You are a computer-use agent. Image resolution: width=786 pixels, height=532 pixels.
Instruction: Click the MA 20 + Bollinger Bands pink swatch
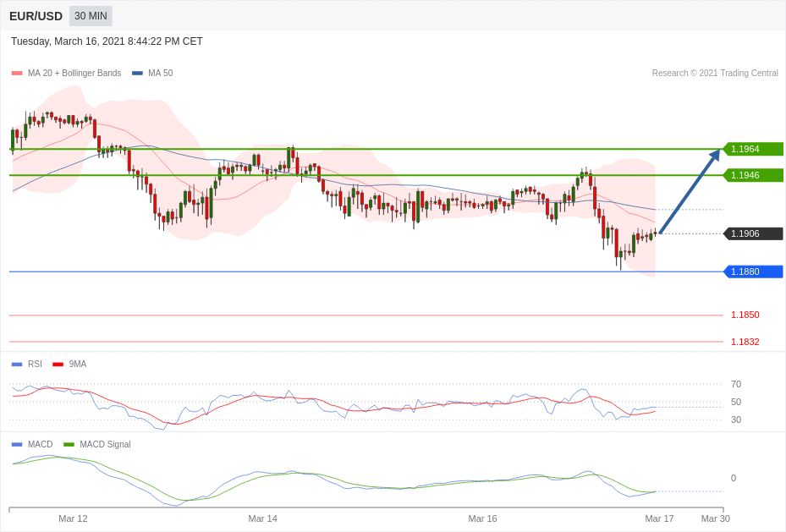coord(17,73)
